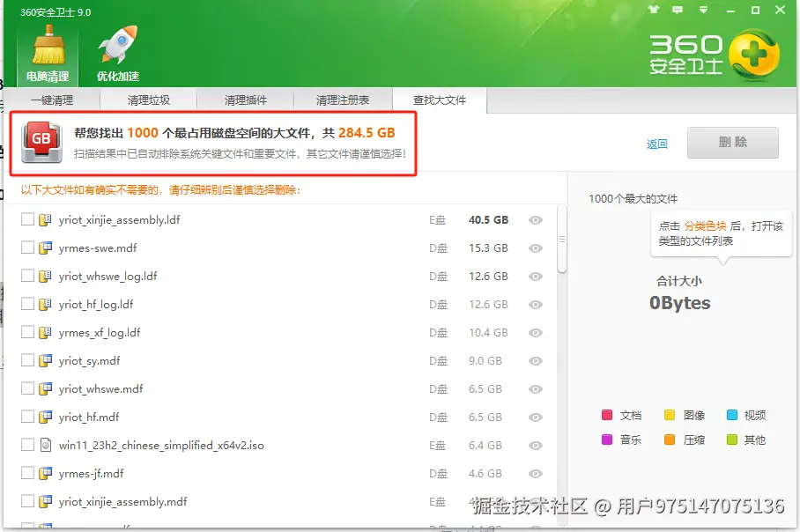
Task: Open the 清理注册表 tab
Action: click(x=343, y=100)
